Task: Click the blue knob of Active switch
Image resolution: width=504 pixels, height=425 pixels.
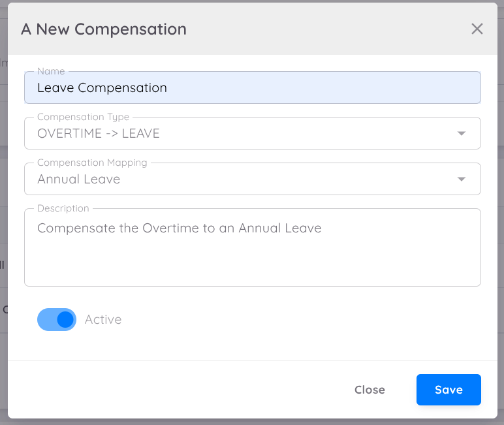Action: [x=65, y=319]
